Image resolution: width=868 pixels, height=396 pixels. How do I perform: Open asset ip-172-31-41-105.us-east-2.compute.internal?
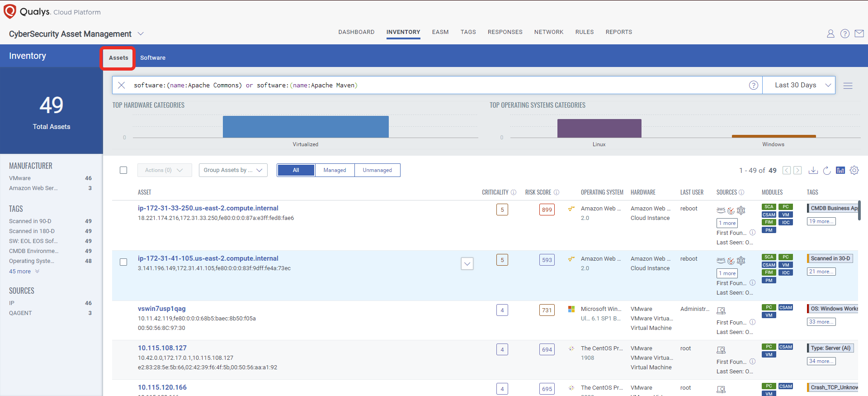208,258
